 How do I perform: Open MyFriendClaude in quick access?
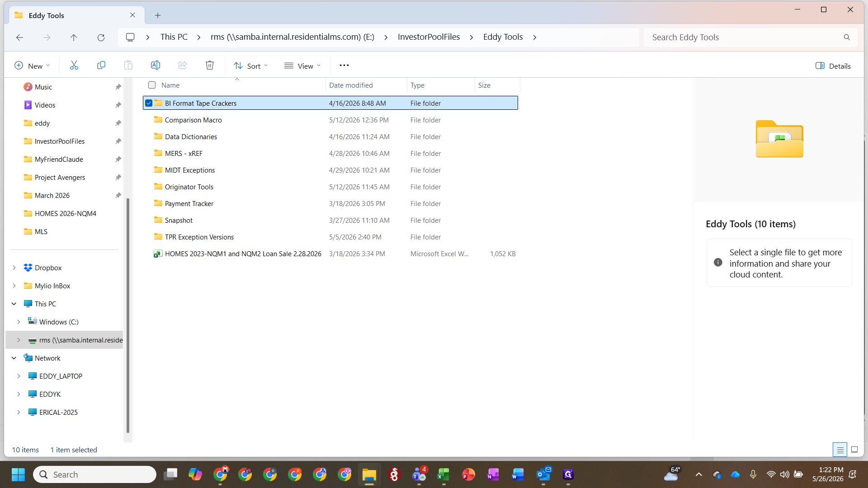coord(59,160)
